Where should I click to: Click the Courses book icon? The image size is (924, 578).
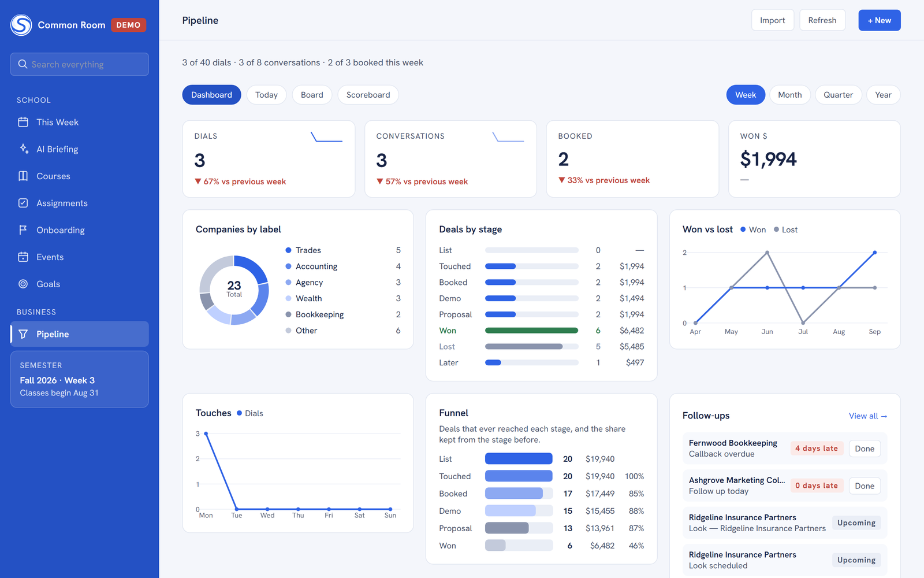[x=23, y=176]
